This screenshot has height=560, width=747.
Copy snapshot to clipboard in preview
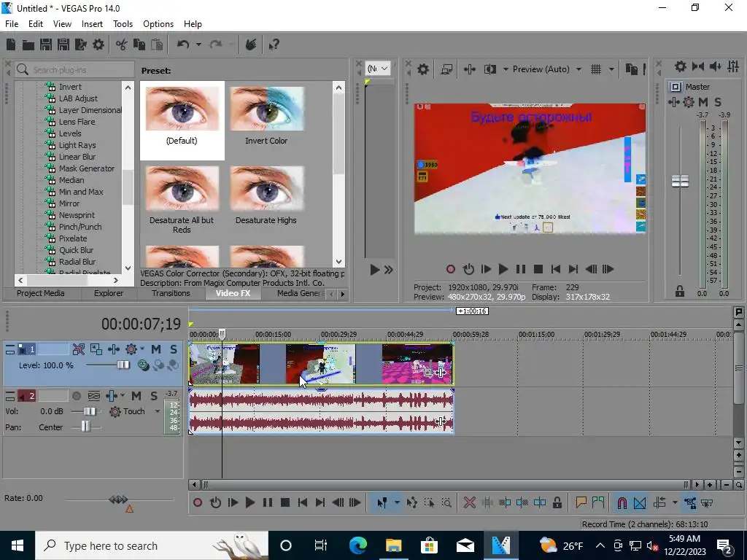tap(631, 69)
